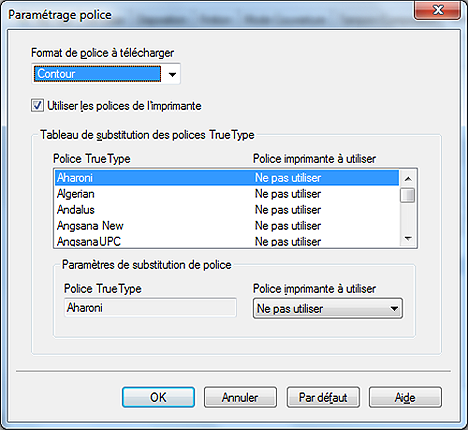468x430 pixels.
Task: Close the Paramétrage police dialog
Action: coord(438,10)
